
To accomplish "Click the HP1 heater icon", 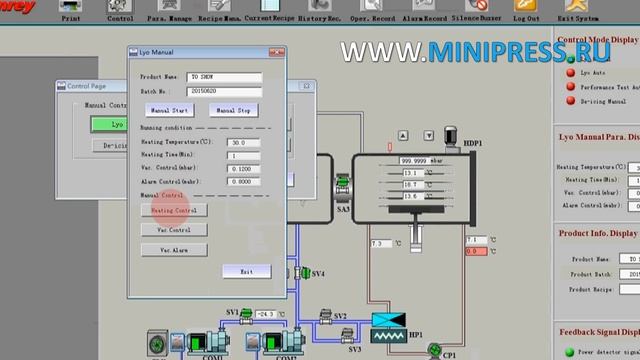I will [389, 336].
